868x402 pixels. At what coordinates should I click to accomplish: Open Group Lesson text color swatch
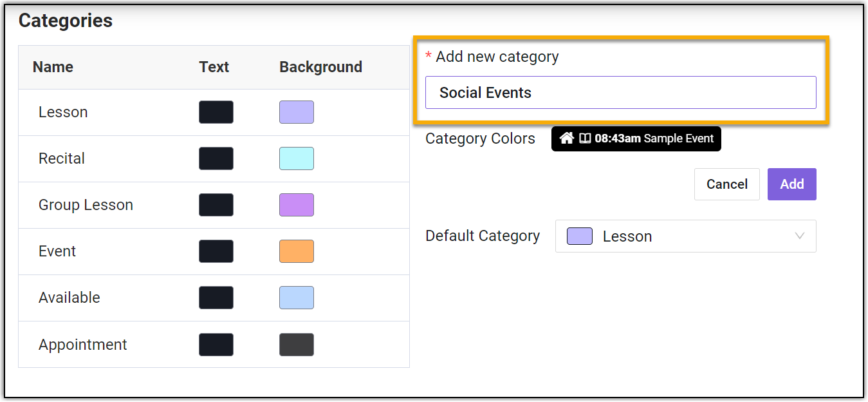(216, 205)
